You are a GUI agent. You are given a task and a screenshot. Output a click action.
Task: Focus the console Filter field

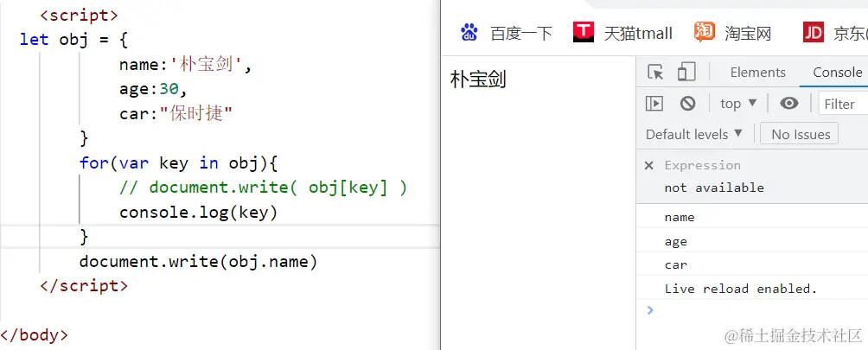coord(843,104)
